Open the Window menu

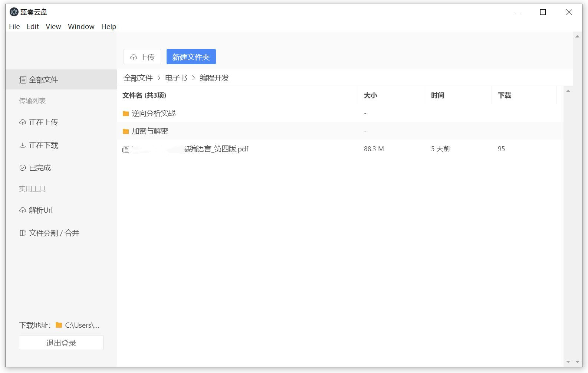pyautogui.click(x=81, y=26)
